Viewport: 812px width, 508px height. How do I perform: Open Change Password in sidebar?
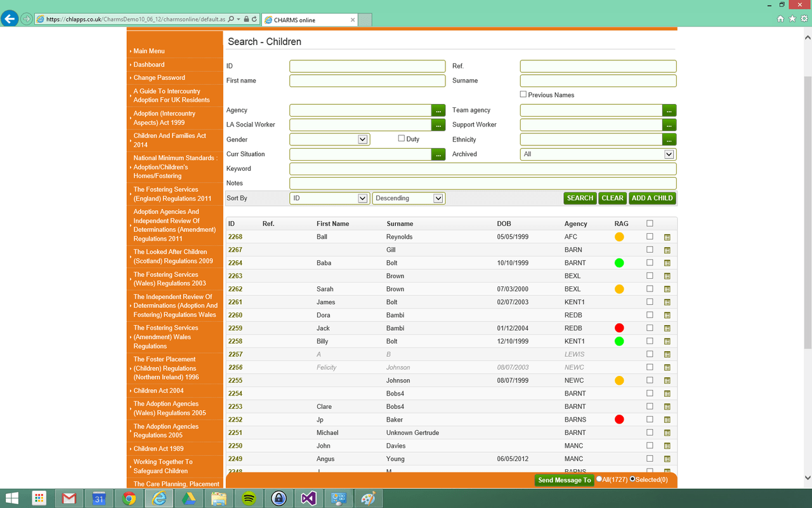(159, 78)
